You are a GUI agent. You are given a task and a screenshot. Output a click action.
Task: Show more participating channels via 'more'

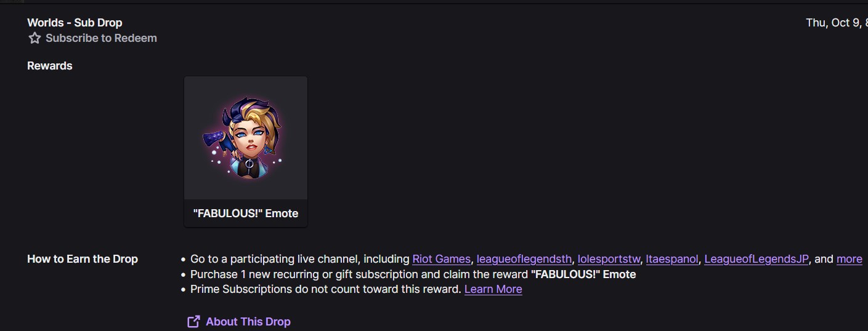[x=850, y=259]
